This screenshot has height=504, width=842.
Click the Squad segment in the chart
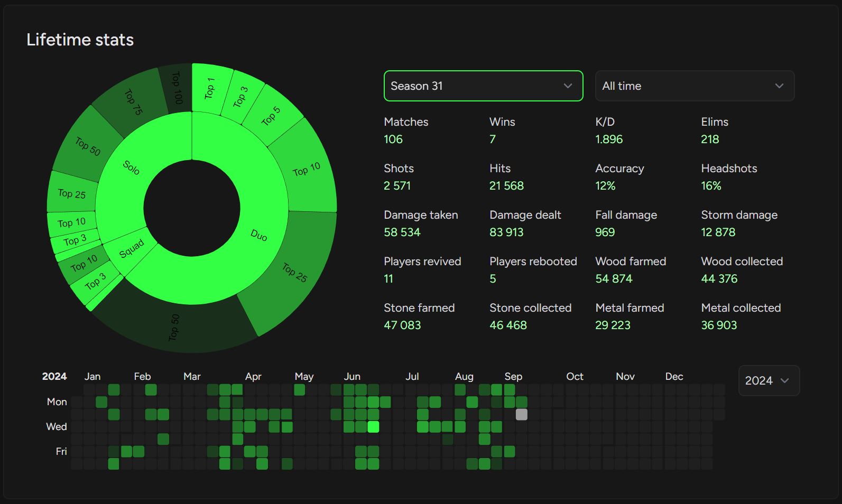tap(131, 248)
